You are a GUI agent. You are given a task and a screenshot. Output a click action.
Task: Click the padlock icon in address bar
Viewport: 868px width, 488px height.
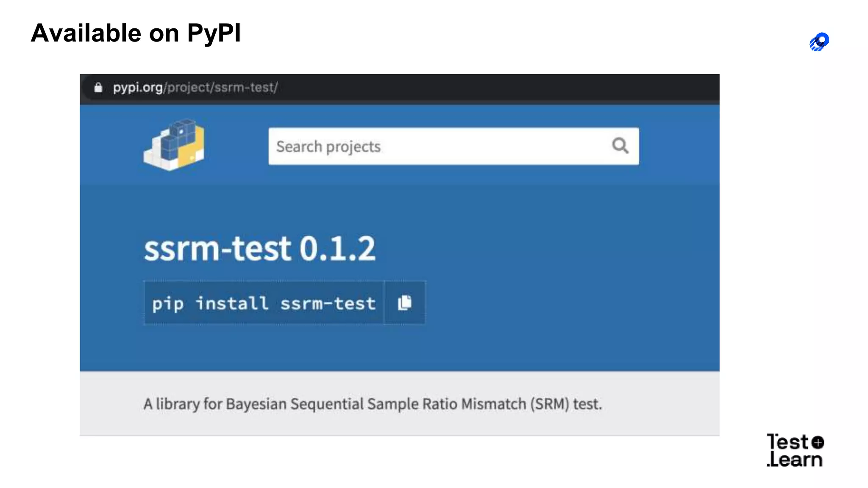pyautogui.click(x=98, y=88)
